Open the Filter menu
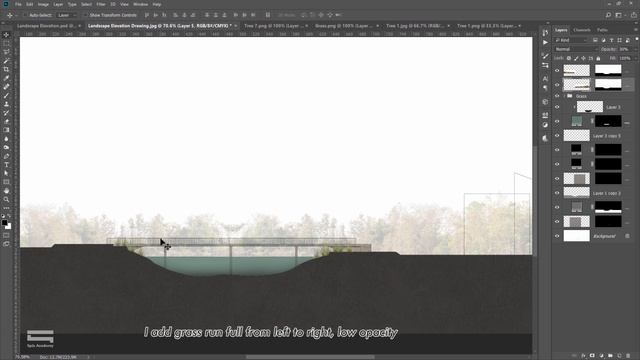The width and height of the screenshot is (640, 360). (x=101, y=4)
